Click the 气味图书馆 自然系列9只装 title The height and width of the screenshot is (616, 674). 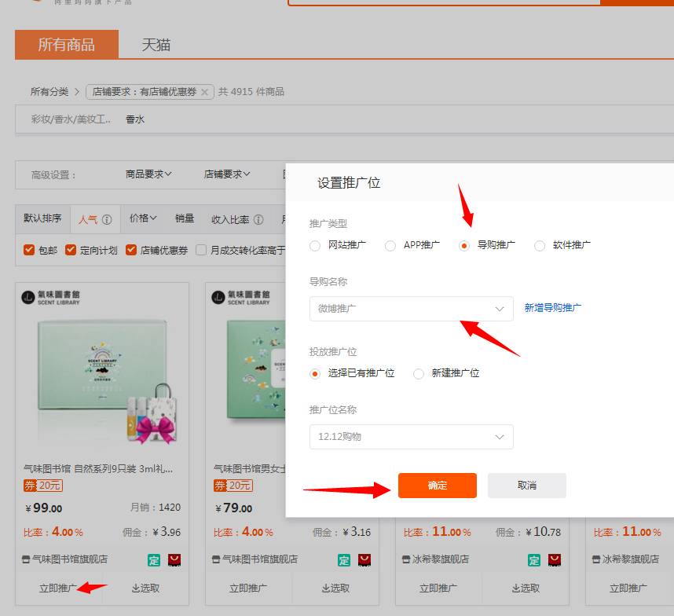(98, 468)
